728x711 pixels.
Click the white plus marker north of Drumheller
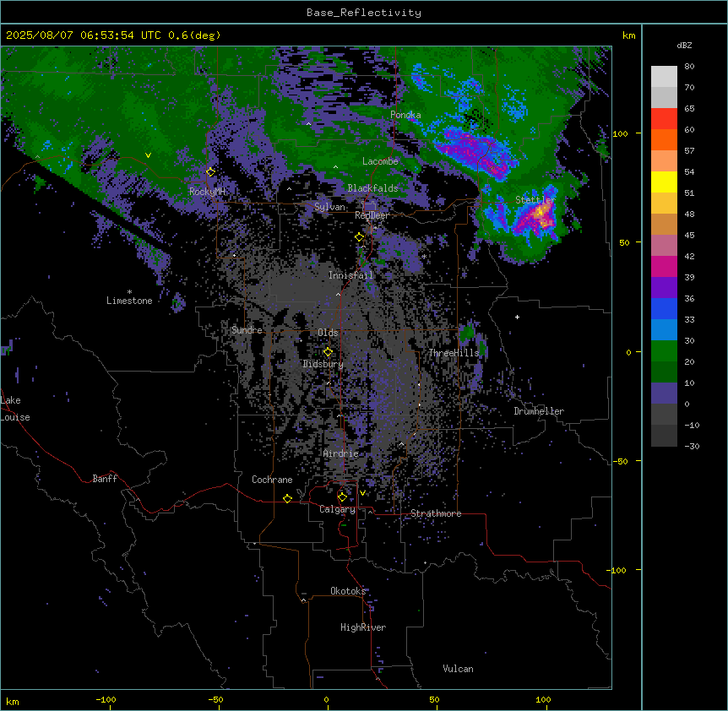(x=517, y=317)
